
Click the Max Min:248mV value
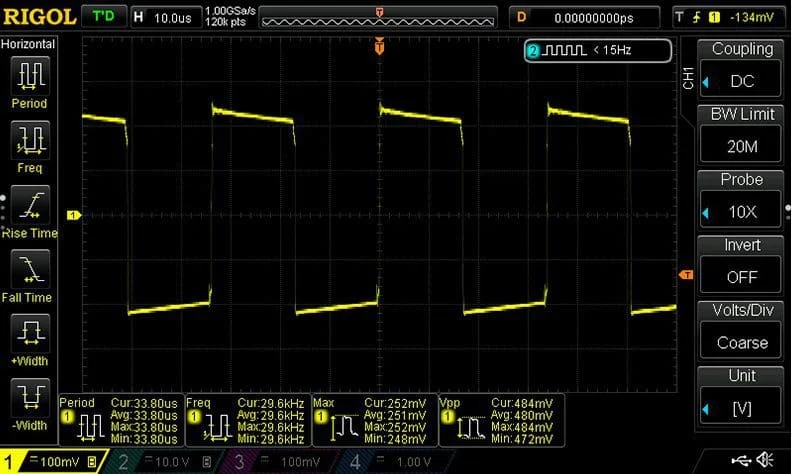tap(395, 439)
